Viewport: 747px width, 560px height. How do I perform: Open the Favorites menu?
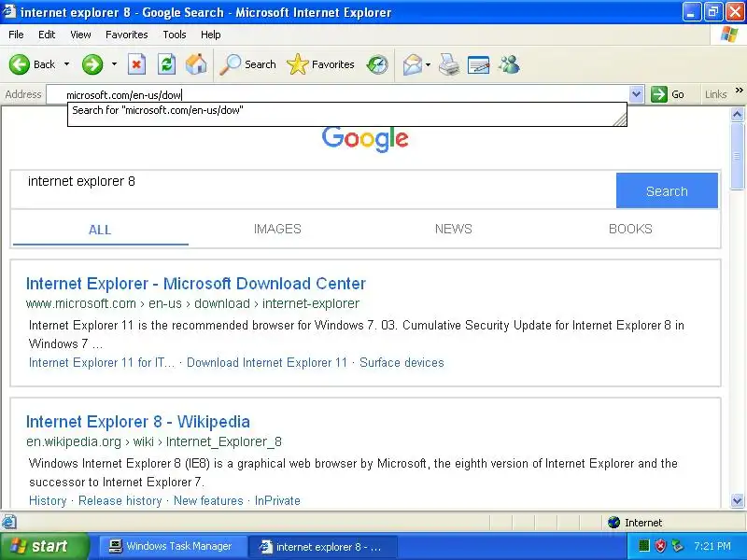(x=127, y=35)
